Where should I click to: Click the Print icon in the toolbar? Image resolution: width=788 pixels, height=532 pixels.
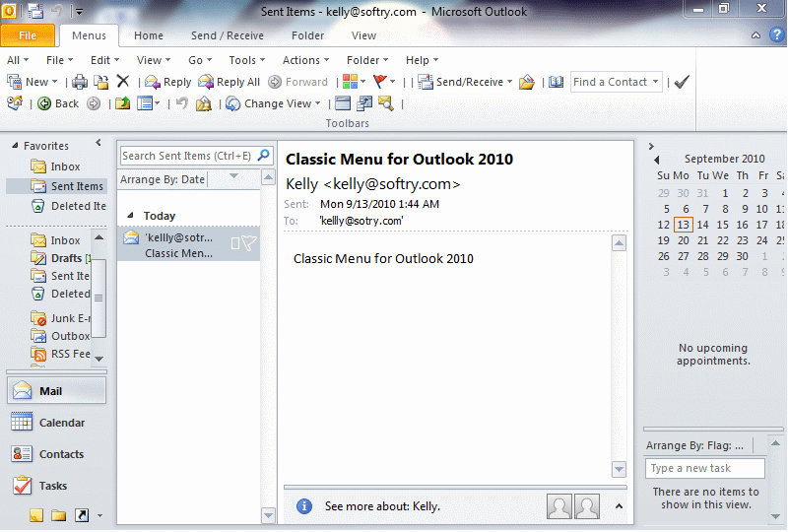click(80, 82)
